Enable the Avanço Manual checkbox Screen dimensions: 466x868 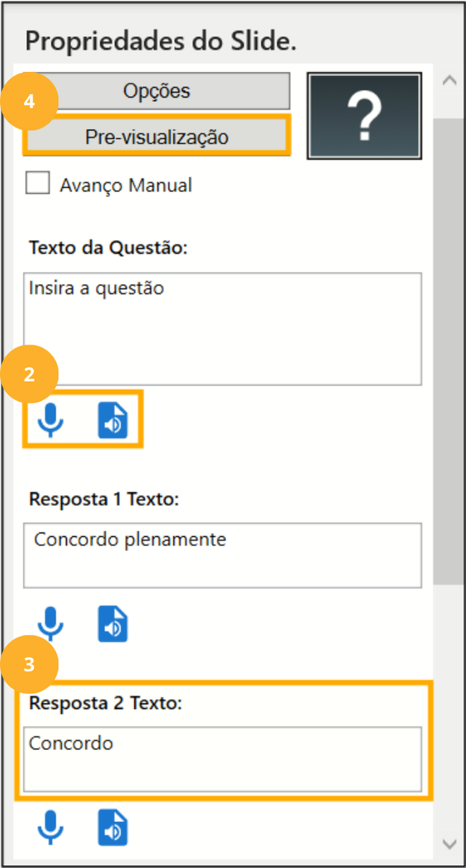click(x=38, y=184)
